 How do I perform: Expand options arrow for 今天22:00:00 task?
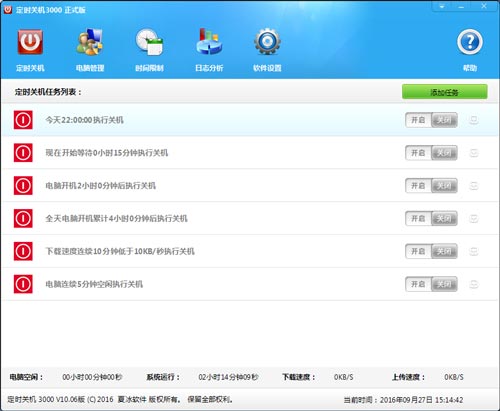click(x=474, y=120)
